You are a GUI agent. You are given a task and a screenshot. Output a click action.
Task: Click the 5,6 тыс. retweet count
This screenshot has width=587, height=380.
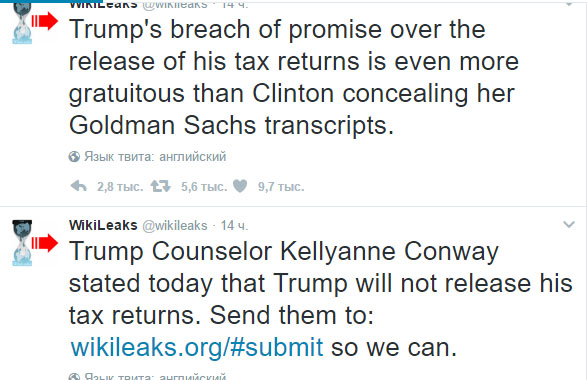[204, 186]
